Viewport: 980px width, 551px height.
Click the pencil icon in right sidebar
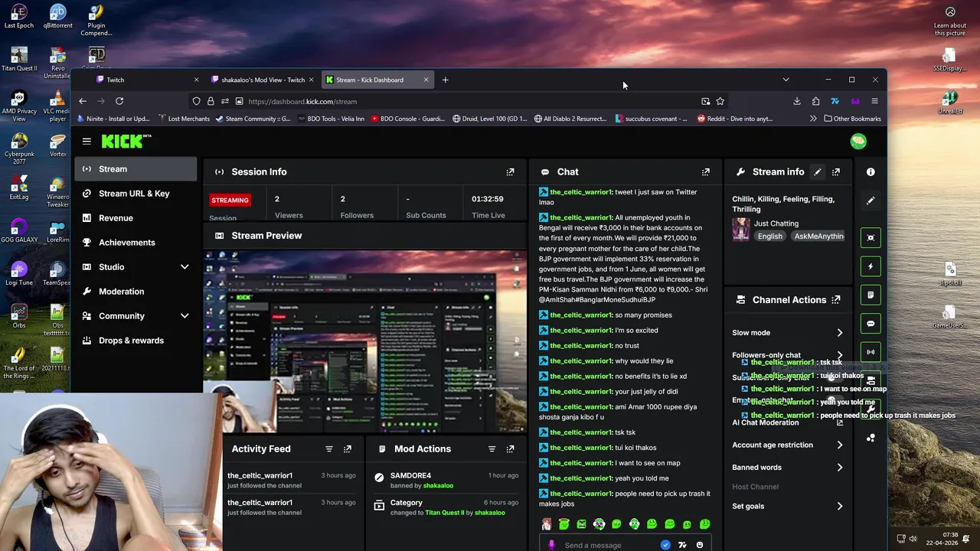click(871, 201)
